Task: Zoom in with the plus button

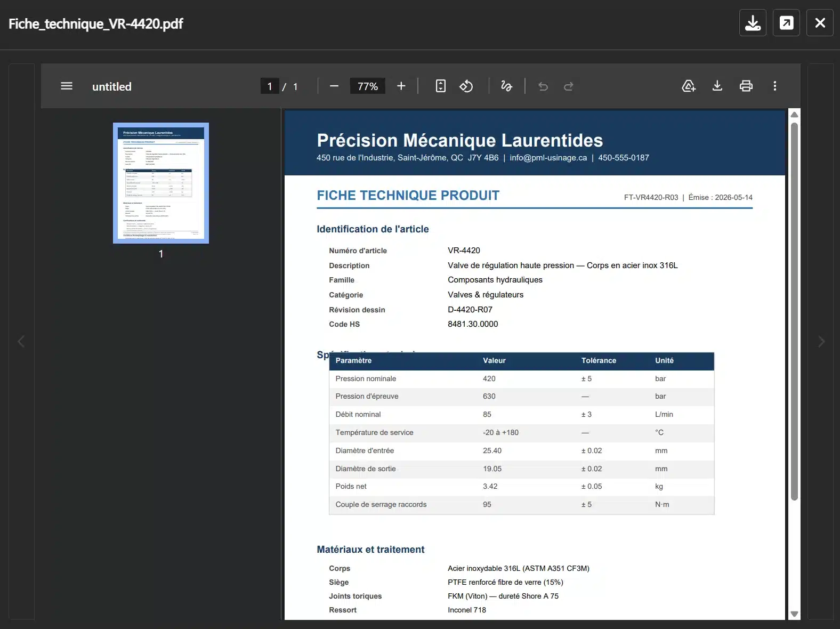Action: (x=401, y=86)
